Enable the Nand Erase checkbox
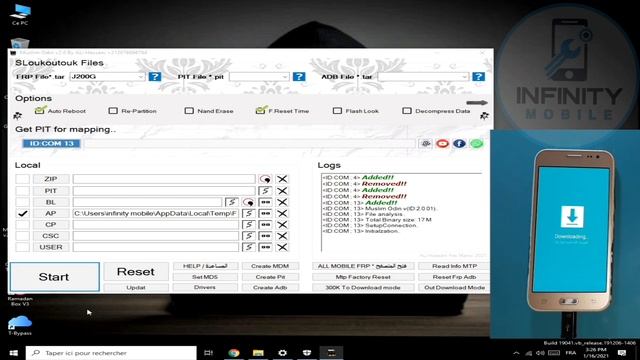The width and height of the screenshot is (640, 360). point(189,111)
